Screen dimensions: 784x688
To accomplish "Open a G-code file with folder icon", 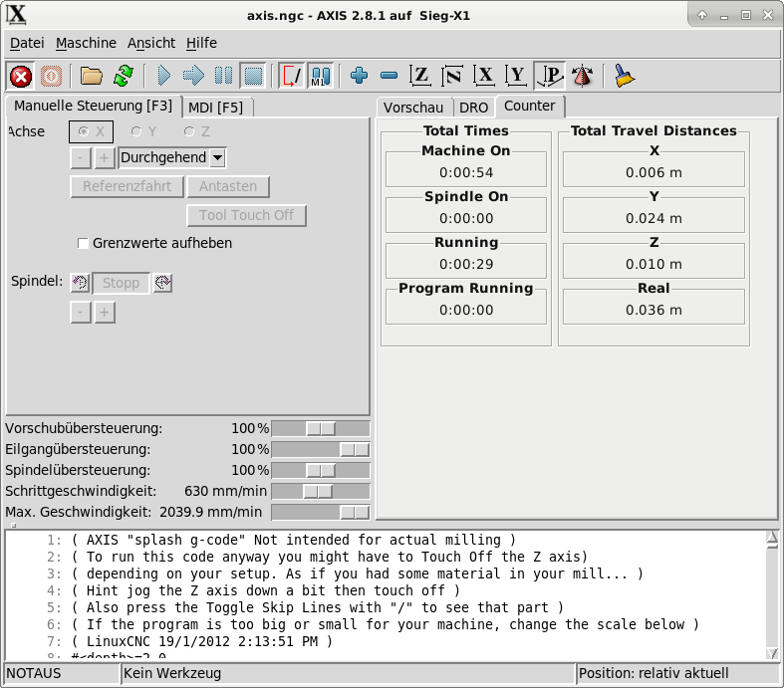I will click(92, 76).
